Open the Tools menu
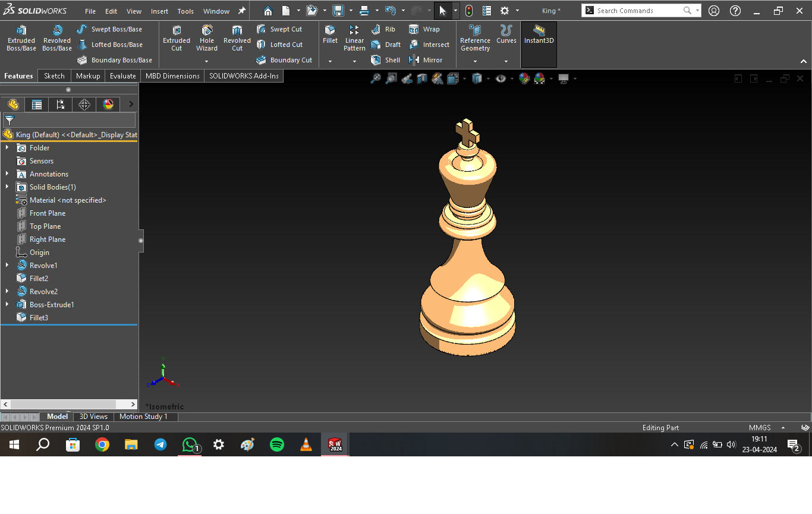The width and height of the screenshot is (812, 514). [x=185, y=11]
